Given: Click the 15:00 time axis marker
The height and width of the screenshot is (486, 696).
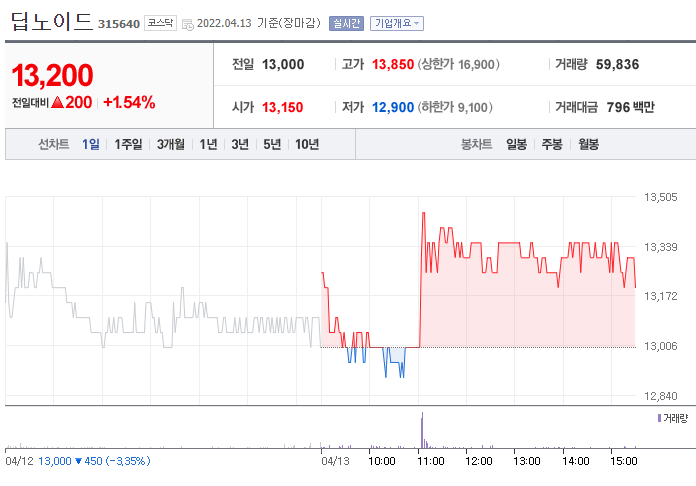Looking at the screenshot, I should pos(624,461).
